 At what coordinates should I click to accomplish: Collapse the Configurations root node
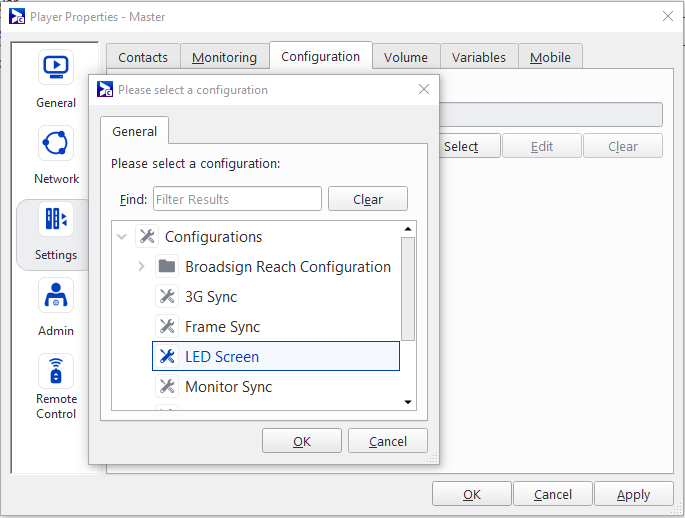[x=122, y=237]
